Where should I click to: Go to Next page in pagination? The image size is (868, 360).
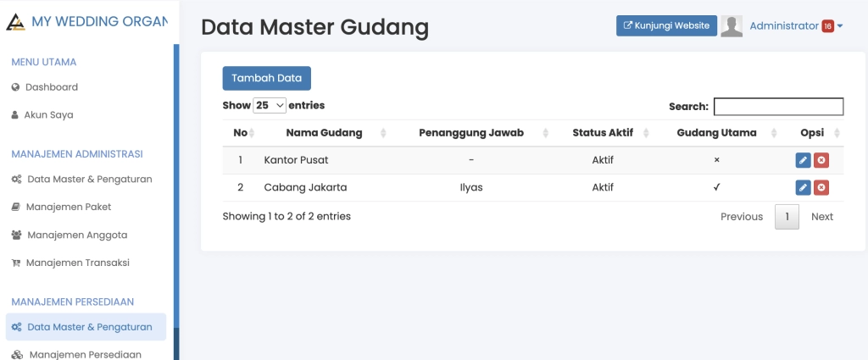pyautogui.click(x=821, y=217)
